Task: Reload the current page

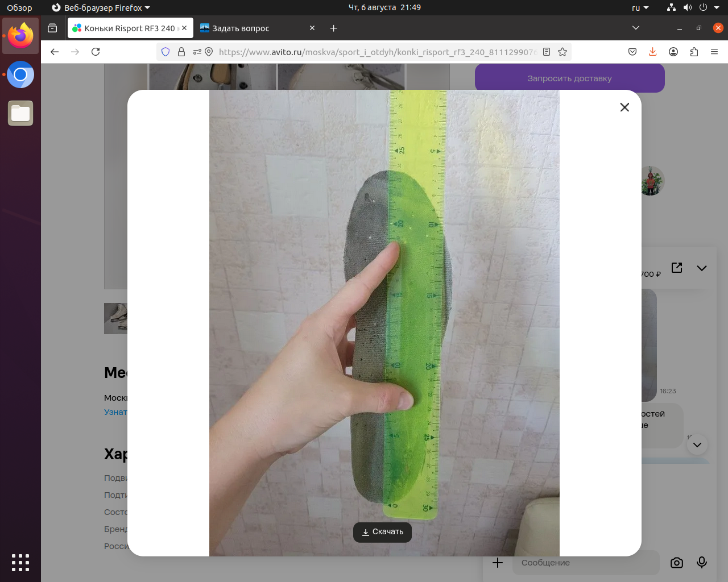Action: (96, 52)
